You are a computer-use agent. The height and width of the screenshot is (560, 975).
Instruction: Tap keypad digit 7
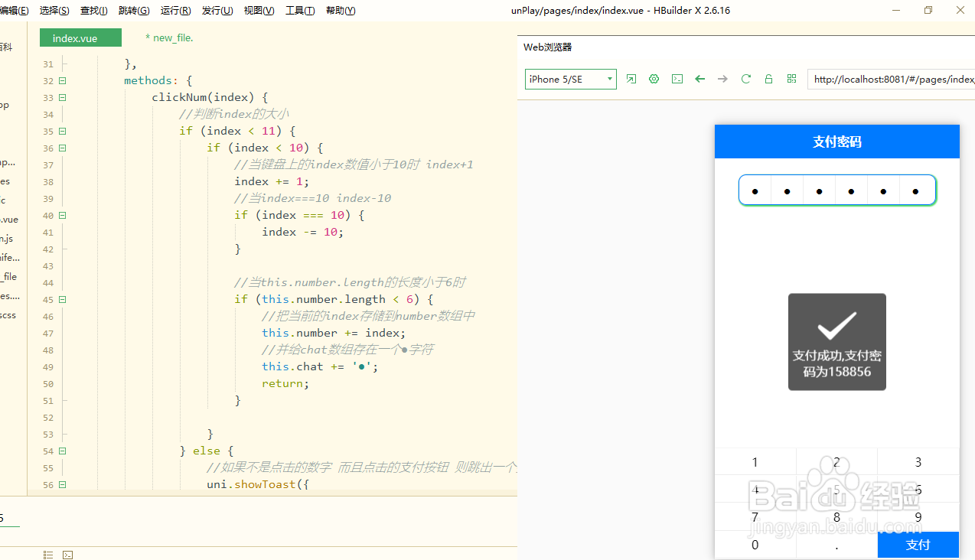pyautogui.click(x=755, y=517)
